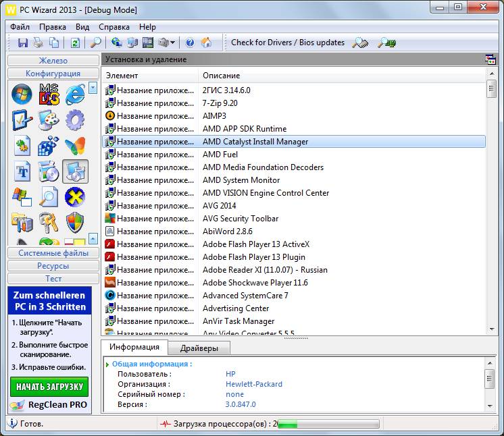Image resolution: width=504 pixels, height=436 pixels.
Task: Select the MS-DOS sidebar icon
Action: [x=49, y=94]
